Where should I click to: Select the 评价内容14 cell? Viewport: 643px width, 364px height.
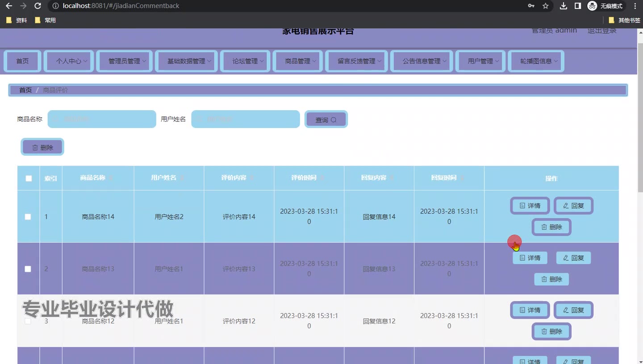pyautogui.click(x=239, y=217)
